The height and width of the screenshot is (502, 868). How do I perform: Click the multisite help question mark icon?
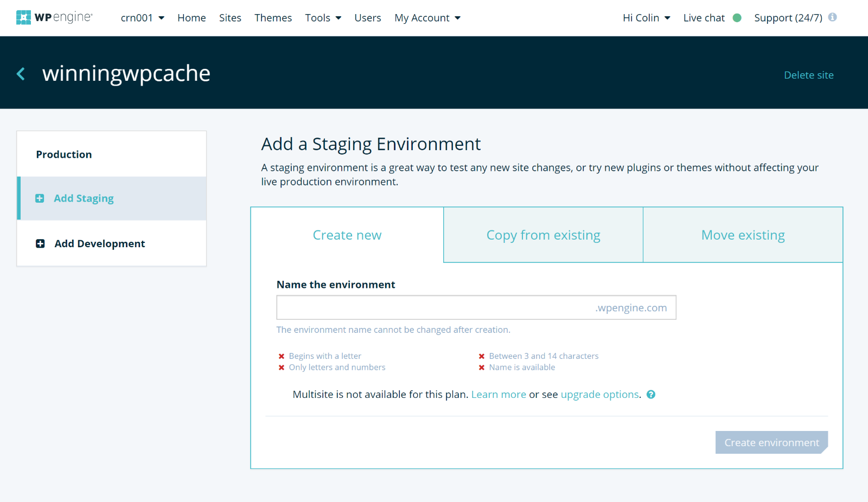pyautogui.click(x=651, y=395)
